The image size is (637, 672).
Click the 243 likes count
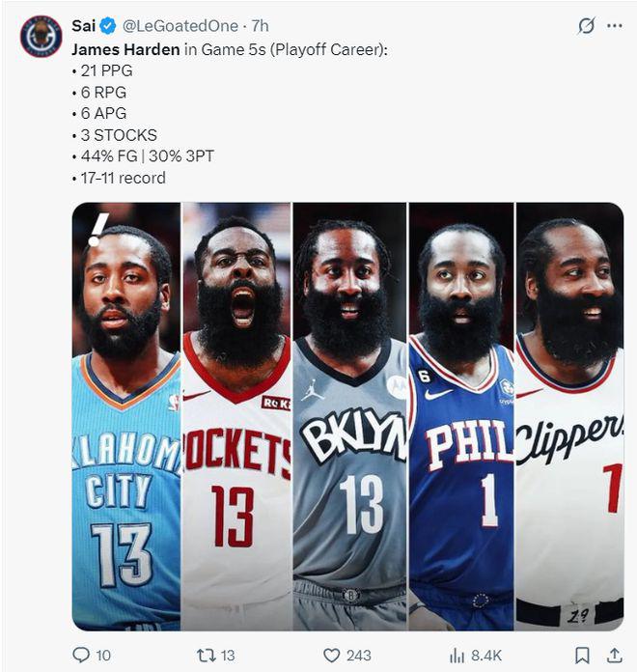click(x=358, y=656)
